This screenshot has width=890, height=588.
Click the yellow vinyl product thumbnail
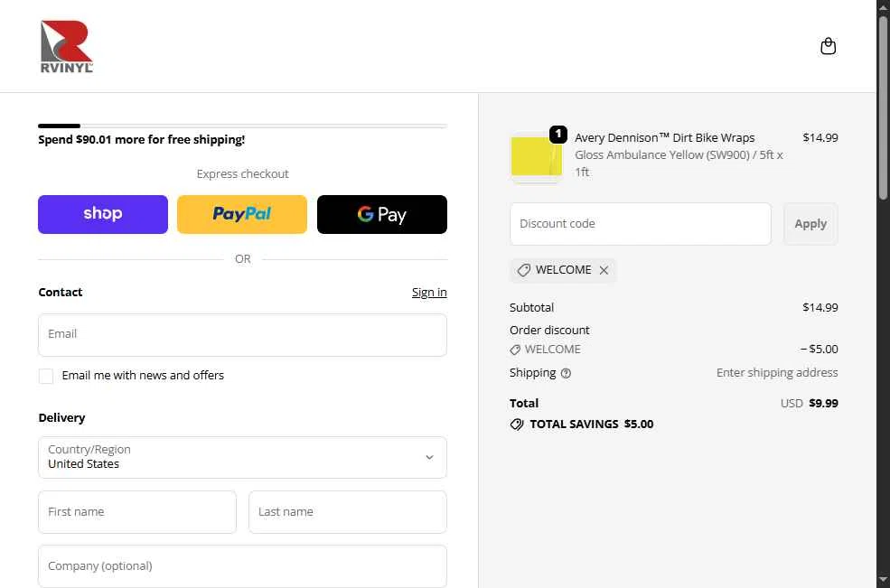[537, 157]
